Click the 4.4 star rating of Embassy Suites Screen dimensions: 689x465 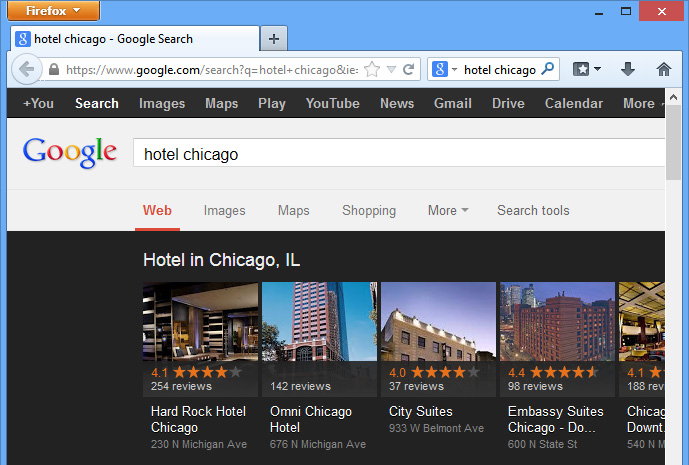(x=553, y=372)
